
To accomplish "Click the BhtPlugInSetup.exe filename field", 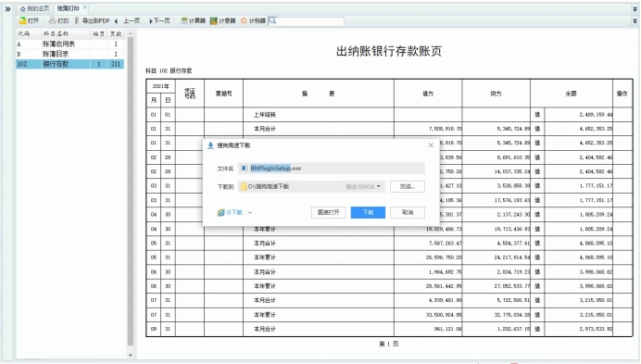I will tap(331, 168).
